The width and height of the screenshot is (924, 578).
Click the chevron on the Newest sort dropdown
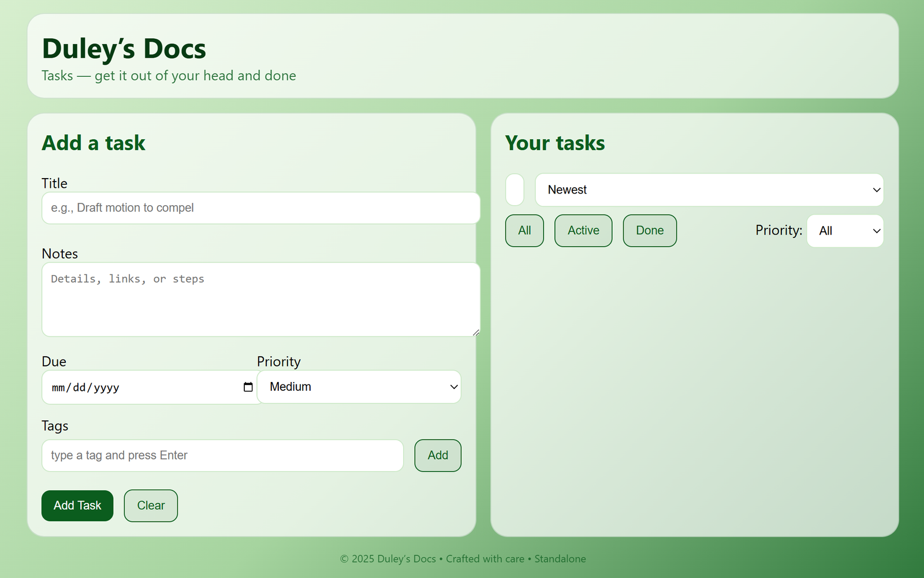point(876,190)
